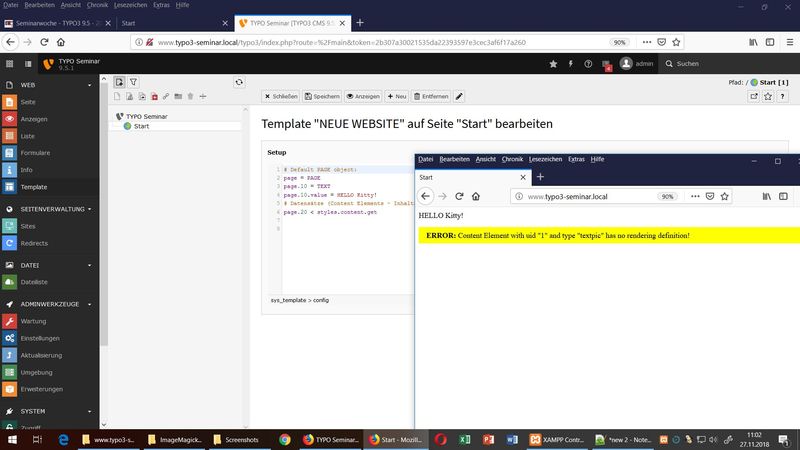
Task: Open the admin user dropdown
Action: click(x=636, y=64)
